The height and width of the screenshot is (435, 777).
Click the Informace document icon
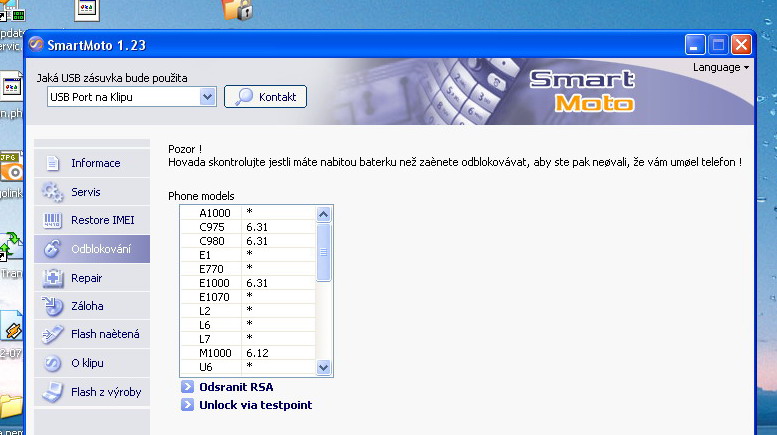coord(53,163)
